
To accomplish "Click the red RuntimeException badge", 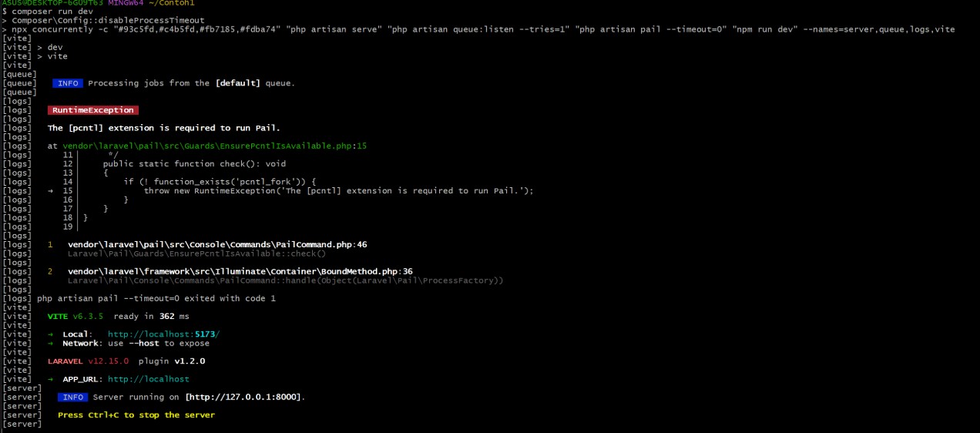I will point(93,110).
